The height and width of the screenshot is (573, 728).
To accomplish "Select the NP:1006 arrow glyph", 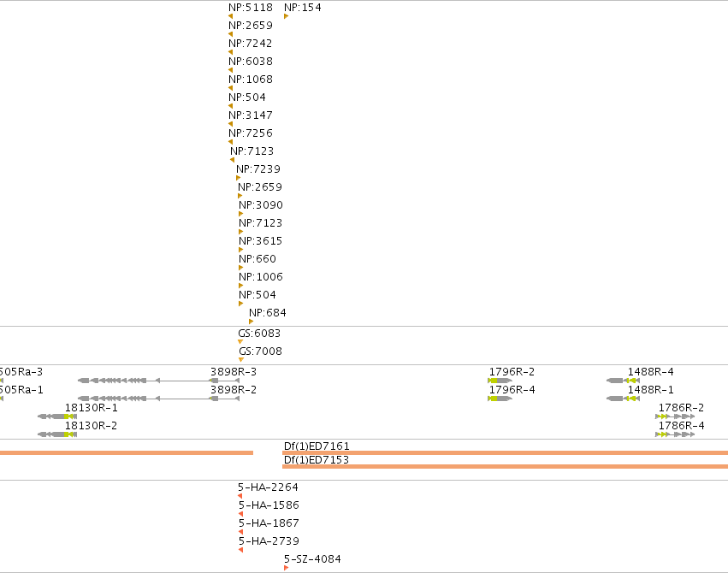I will [x=240, y=286].
